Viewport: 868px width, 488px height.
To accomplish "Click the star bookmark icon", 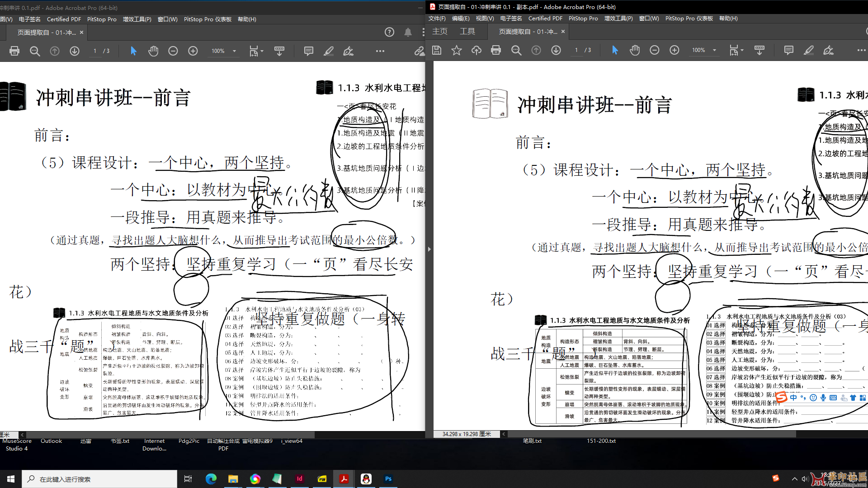I will click(x=457, y=50).
